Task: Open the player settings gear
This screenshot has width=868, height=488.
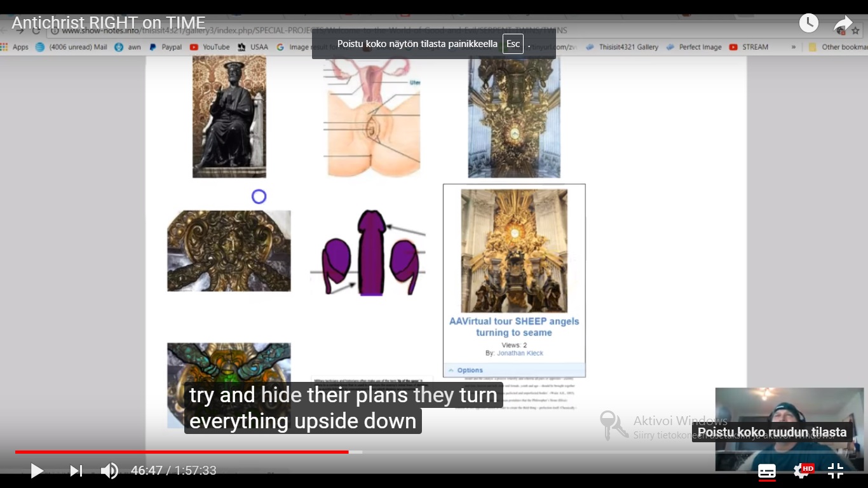Action: click(x=801, y=471)
